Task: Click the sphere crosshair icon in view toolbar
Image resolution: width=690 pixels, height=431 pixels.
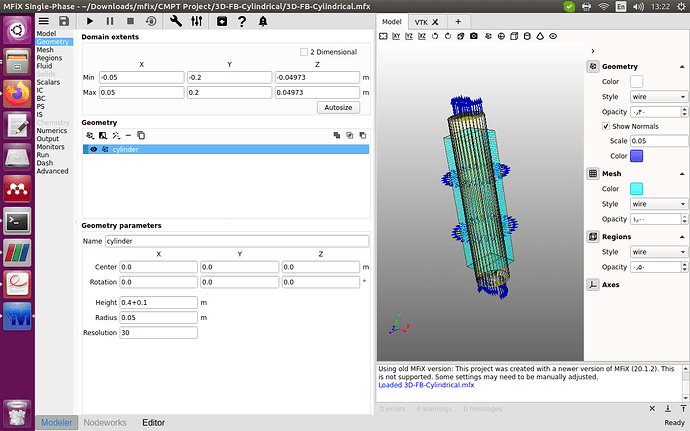Action: coord(501,36)
